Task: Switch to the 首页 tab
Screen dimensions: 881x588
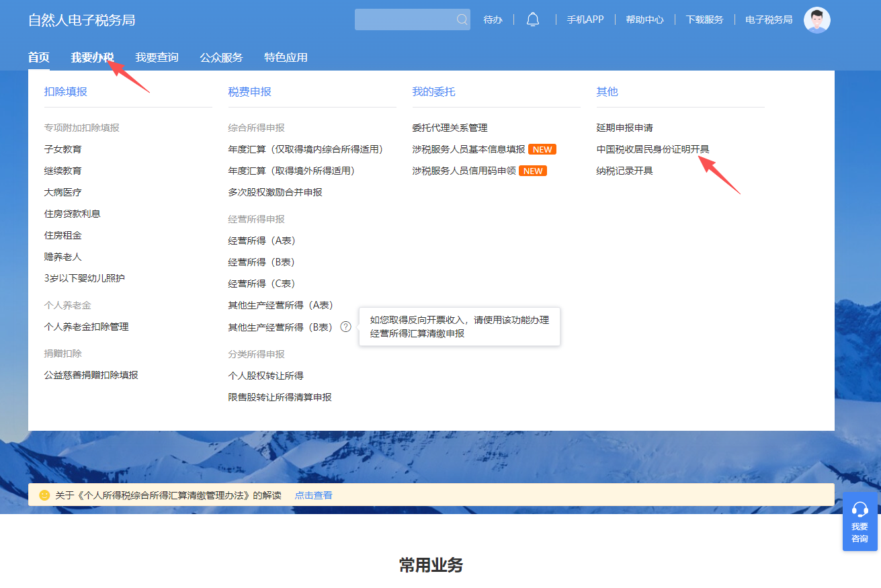Action: [x=37, y=57]
